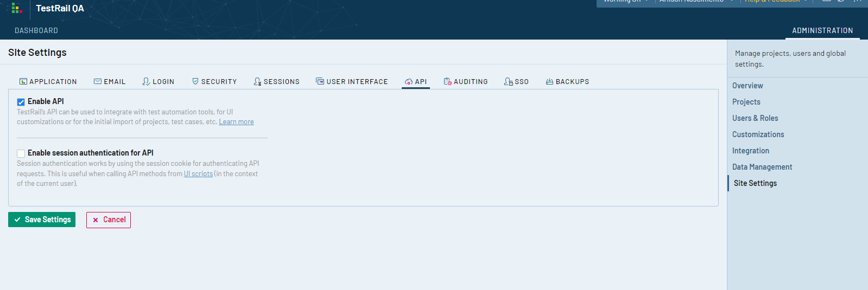The height and width of the screenshot is (290, 868).
Task: Click the Cancel button
Action: (109, 220)
